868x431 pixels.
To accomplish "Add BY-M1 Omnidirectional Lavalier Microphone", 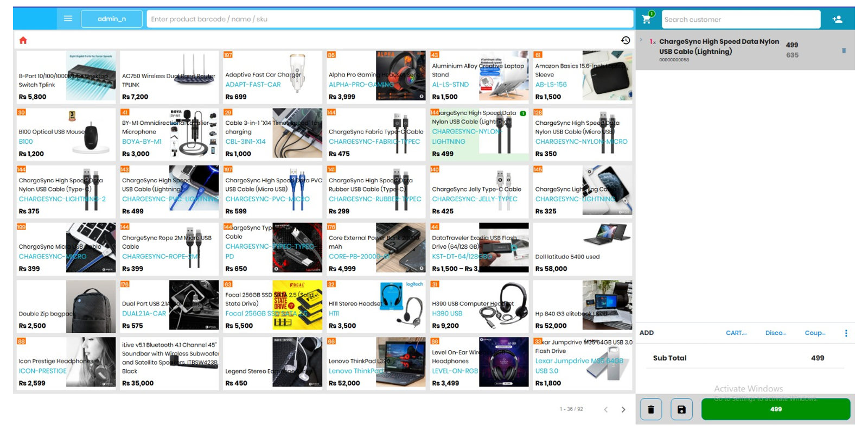I will 169,134.
